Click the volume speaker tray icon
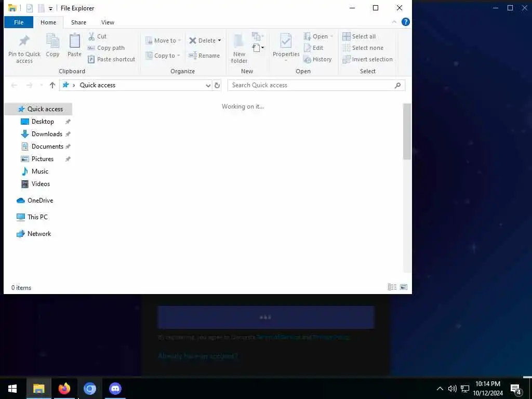The width and height of the screenshot is (532, 399). [x=452, y=389]
